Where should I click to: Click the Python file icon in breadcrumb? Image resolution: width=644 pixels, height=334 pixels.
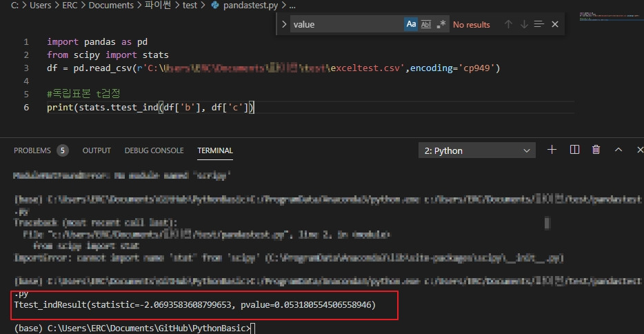[215, 6]
